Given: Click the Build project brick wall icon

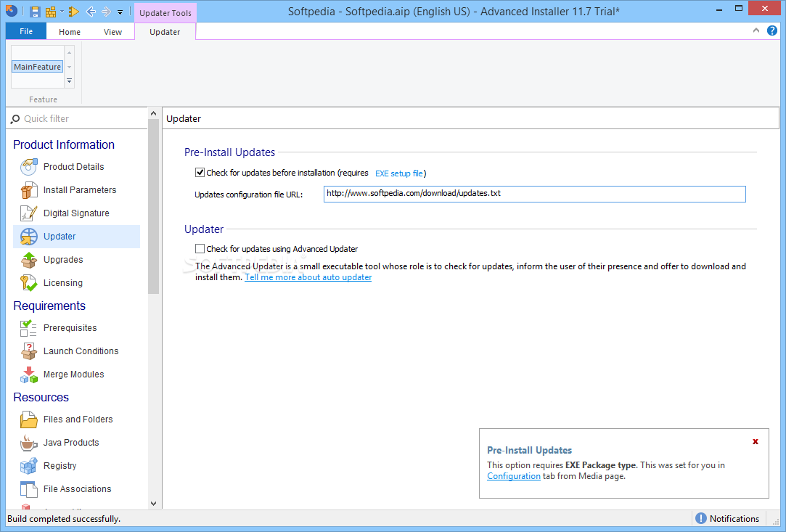Looking at the screenshot, I should (x=51, y=12).
